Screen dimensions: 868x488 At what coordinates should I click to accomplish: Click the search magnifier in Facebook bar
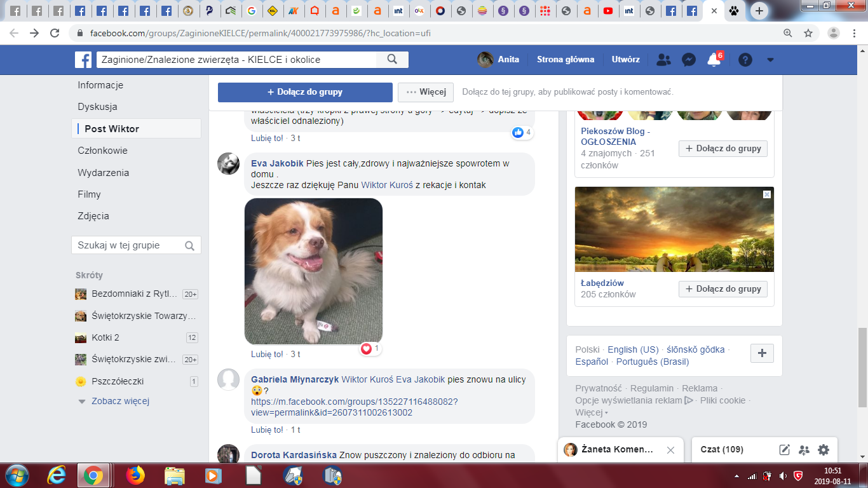392,60
